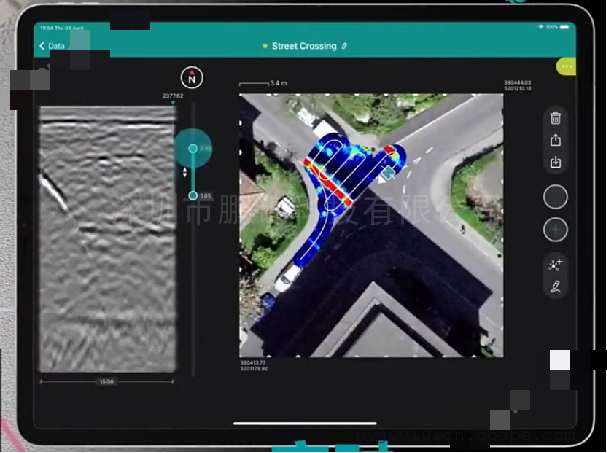
Task: Tap the radargram scan image
Action: tap(106, 240)
